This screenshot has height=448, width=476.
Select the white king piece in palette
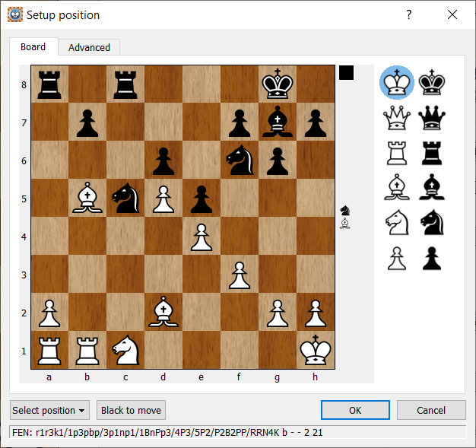click(x=396, y=82)
